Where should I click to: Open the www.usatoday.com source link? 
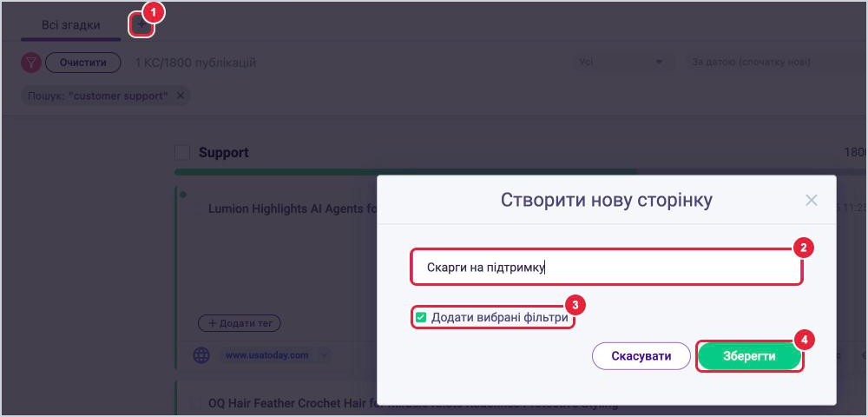point(266,355)
